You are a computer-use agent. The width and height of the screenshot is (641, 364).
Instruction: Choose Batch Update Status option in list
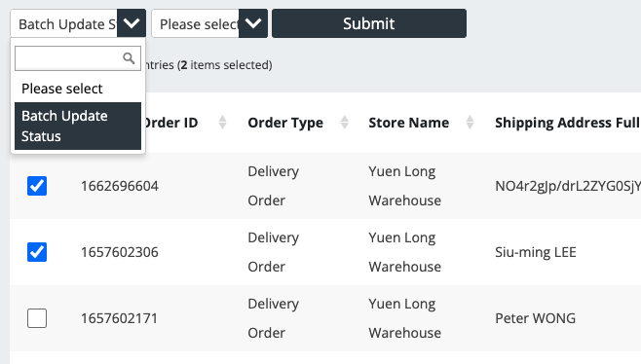click(78, 126)
